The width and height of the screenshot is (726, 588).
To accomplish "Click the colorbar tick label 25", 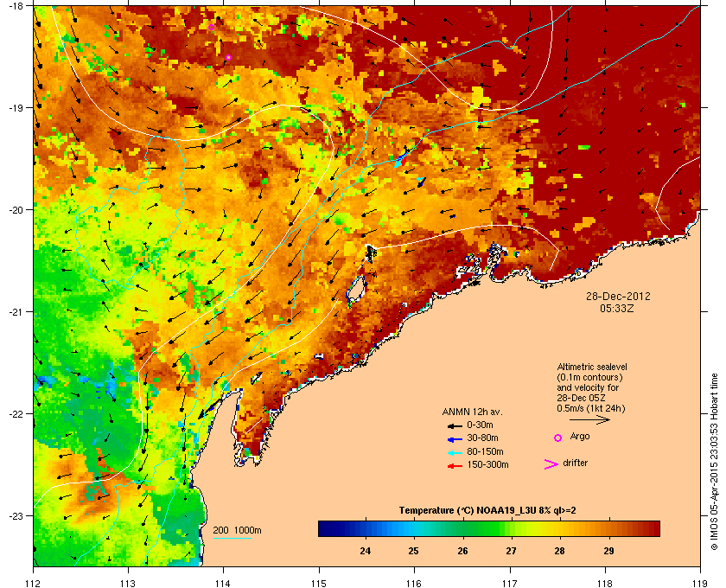I will pyautogui.click(x=414, y=551).
